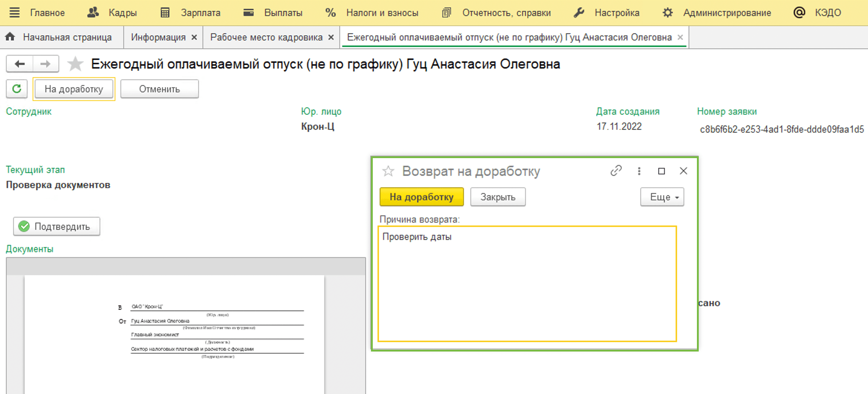Screen dimensions: 868x394
Task: Open the hamburger main menu icon
Action: point(14,13)
